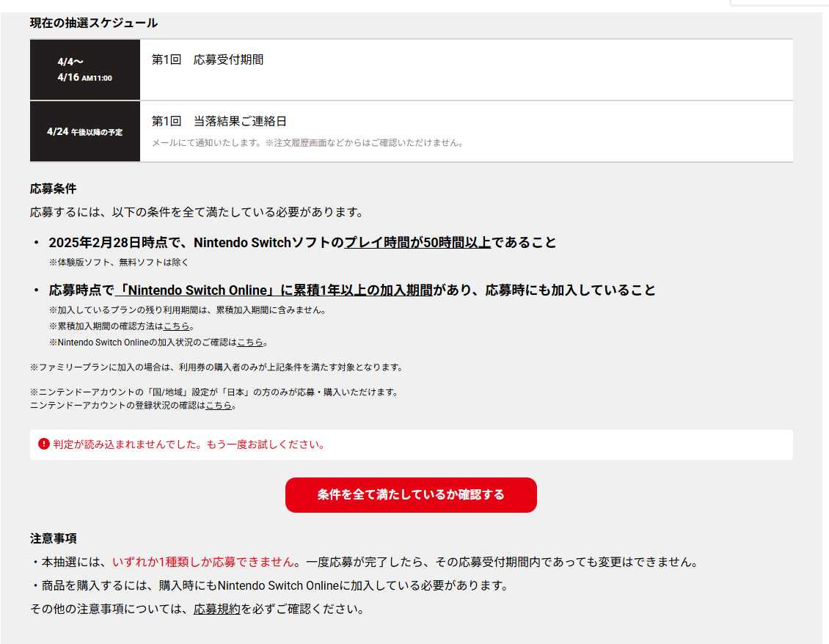Select the 第1回 当落結果ご連絡日 row label
Viewport: 829px width, 644px height.
pos(218,121)
